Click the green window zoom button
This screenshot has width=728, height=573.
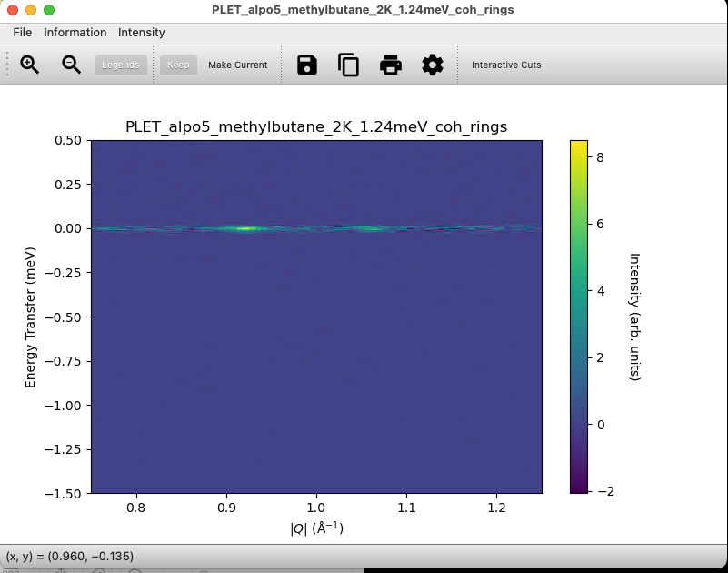click(x=49, y=10)
